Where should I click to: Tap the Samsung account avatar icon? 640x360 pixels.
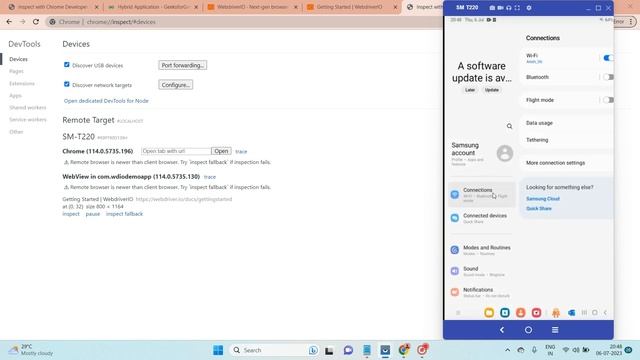click(x=505, y=153)
